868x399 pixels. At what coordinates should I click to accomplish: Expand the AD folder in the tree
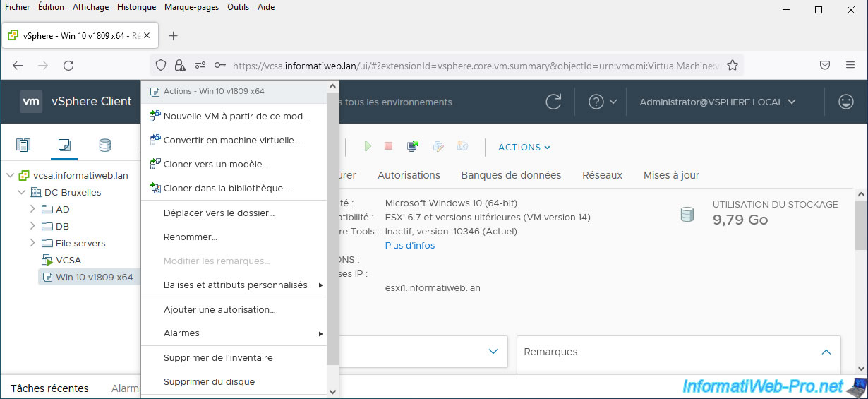(x=32, y=209)
